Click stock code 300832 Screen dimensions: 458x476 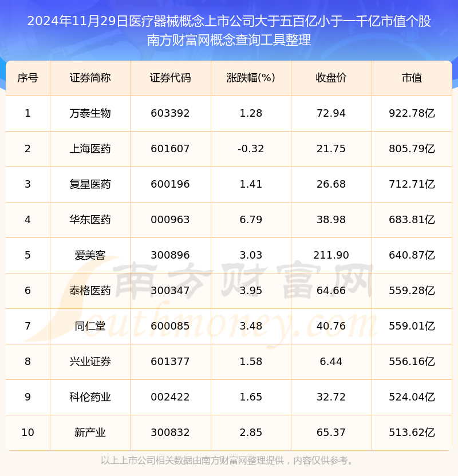pos(170,433)
